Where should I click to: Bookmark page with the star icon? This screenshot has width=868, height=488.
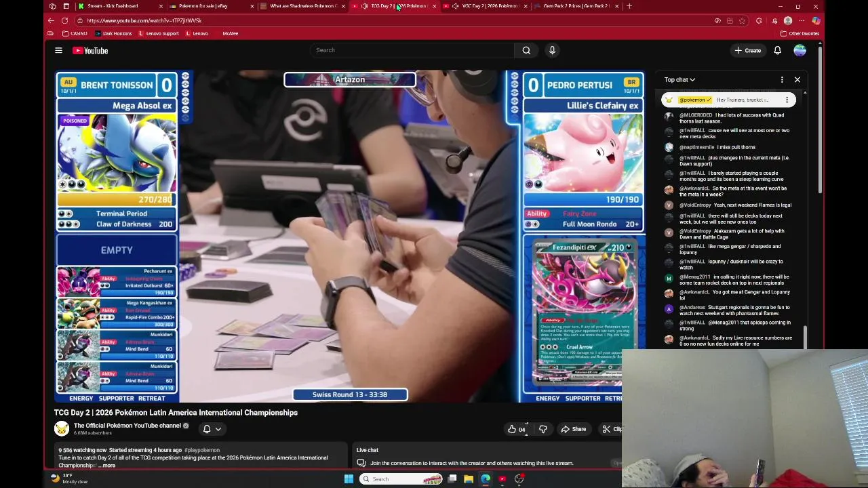tap(742, 21)
